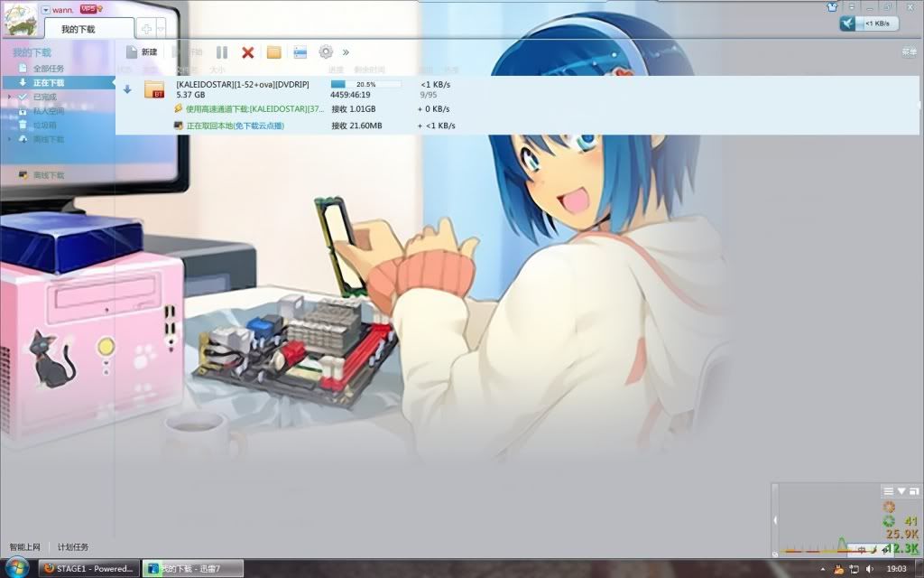The width and height of the screenshot is (924, 578).
Task: Switch to the 我的下载 tab
Action: (x=88, y=29)
